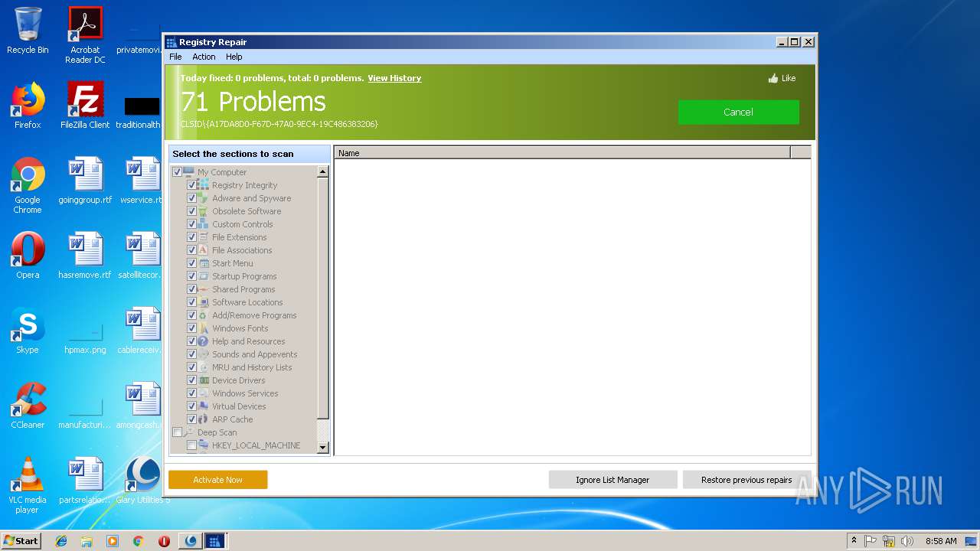Screen dimensions: 980x551
Task: Click Restore previous repairs button
Action: click(746, 480)
